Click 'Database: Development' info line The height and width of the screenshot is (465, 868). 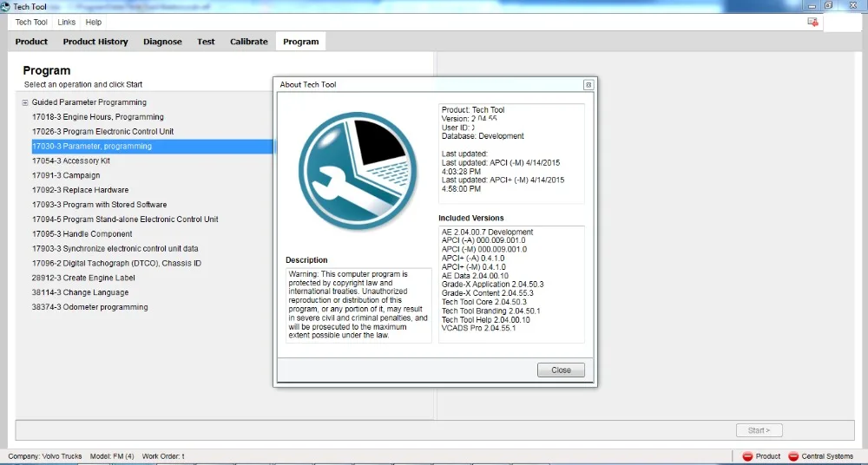[x=482, y=136]
